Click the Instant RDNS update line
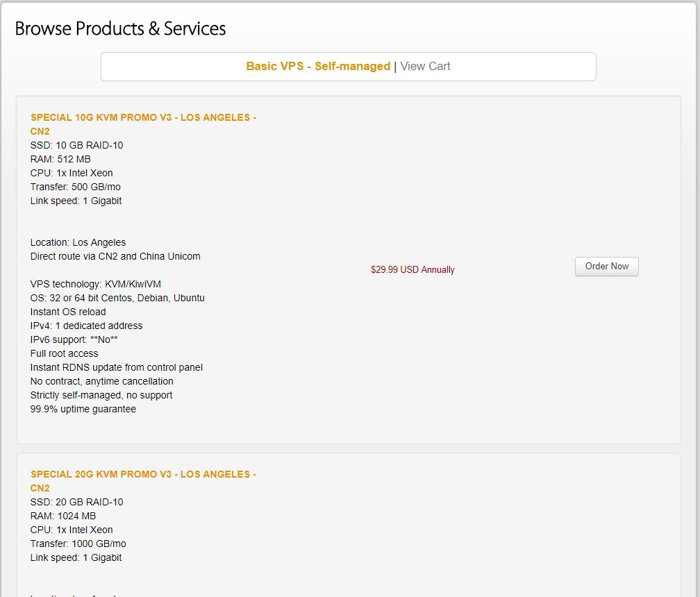The width and height of the screenshot is (700, 597). coord(116,368)
